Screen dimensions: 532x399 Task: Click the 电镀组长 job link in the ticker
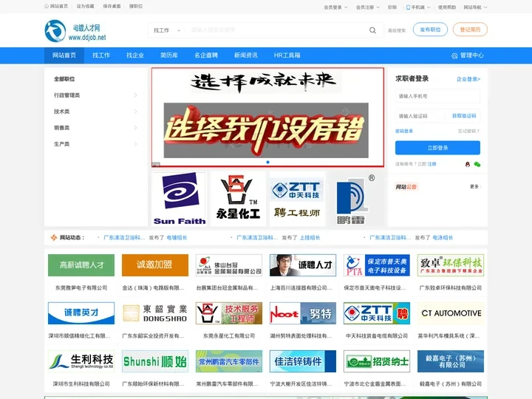(x=177, y=237)
